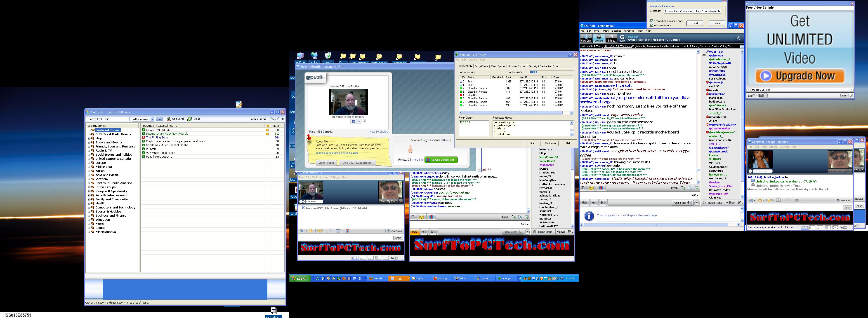Switch to Proxy Check tab
The height and width of the screenshot is (318, 868).
[x=481, y=66]
